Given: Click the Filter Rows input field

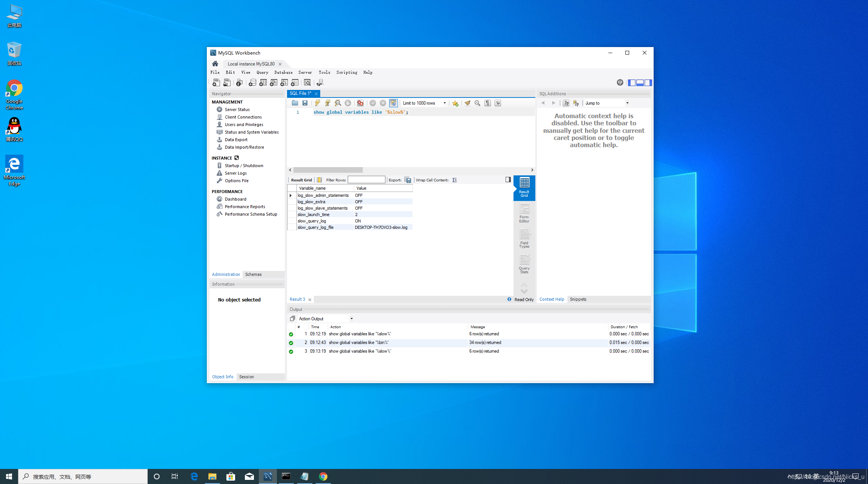Looking at the screenshot, I should (x=366, y=180).
